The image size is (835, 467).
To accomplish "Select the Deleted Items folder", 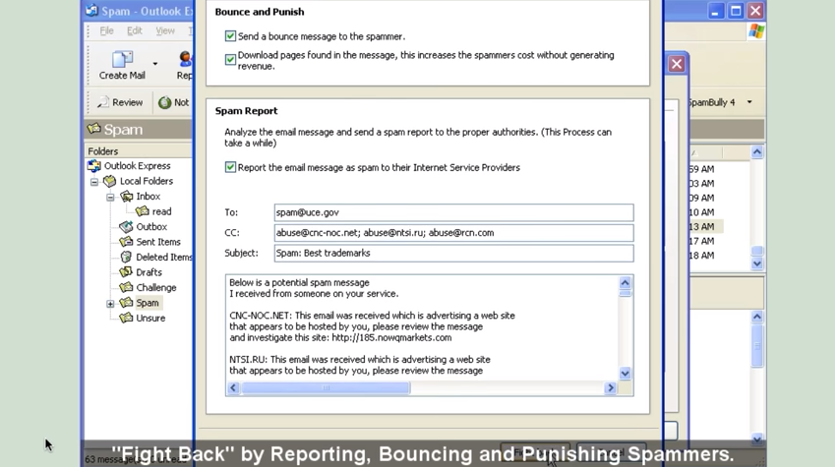I will coord(164,257).
